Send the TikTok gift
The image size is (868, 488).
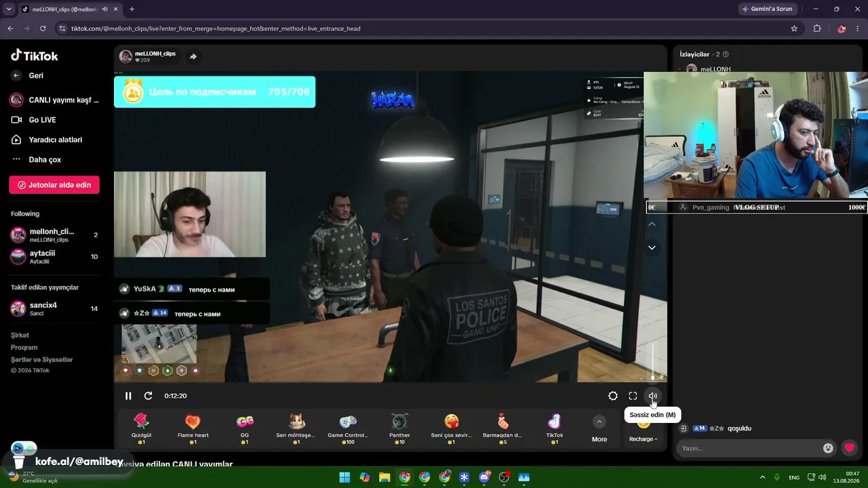[x=555, y=428]
